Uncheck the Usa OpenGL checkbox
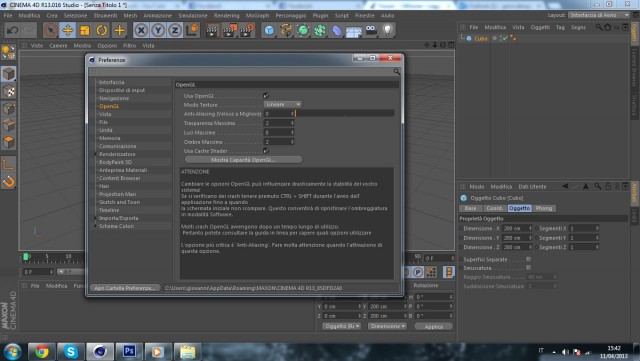The width and height of the screenshot is (640, 361). click(266, 96)
